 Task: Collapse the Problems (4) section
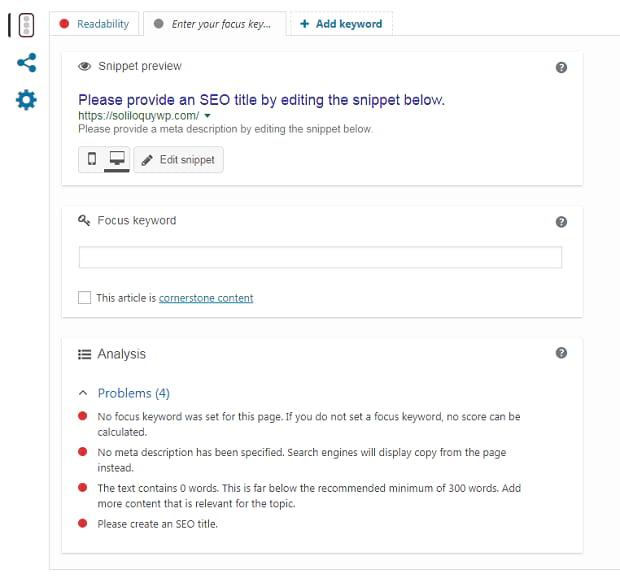(83, 393)
